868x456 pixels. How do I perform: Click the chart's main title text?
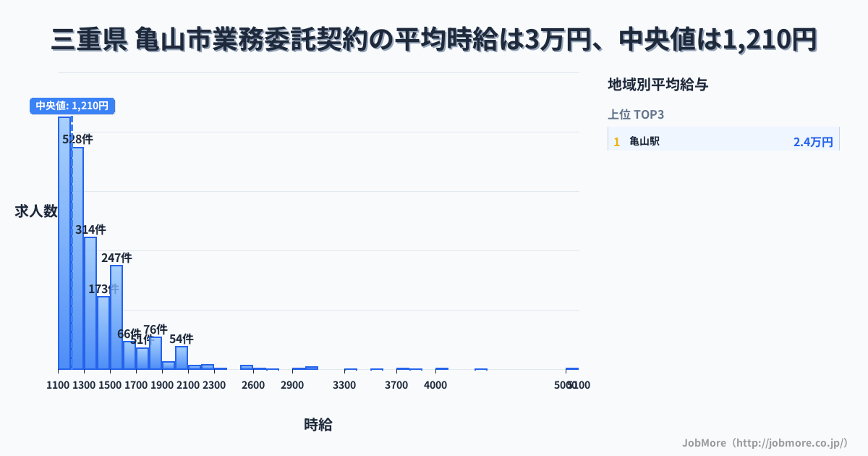tap(434, 40)
